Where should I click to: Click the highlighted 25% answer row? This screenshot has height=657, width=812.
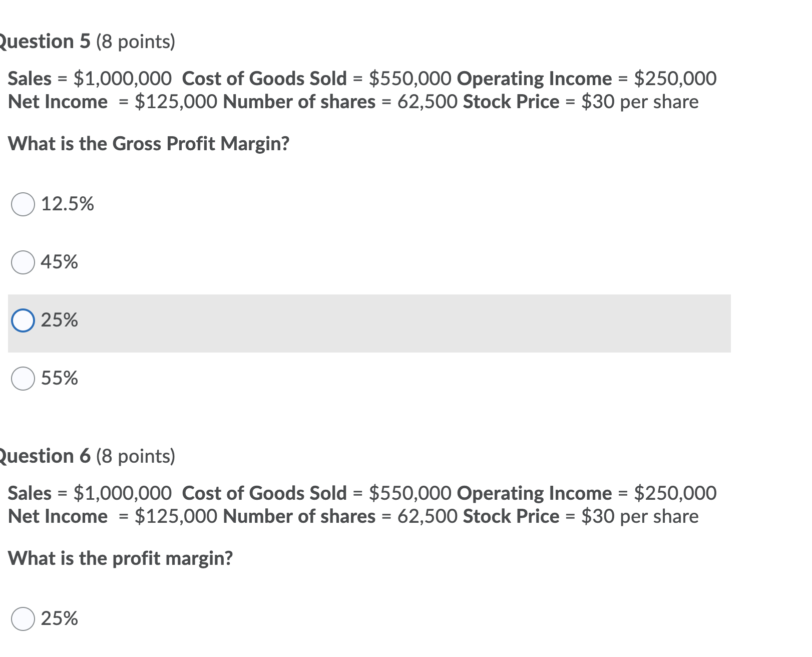pos(350,319)
